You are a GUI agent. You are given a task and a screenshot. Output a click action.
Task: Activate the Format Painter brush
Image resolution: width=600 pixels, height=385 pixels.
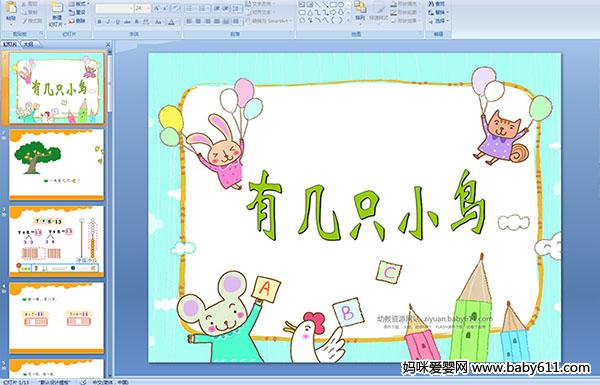24,21
